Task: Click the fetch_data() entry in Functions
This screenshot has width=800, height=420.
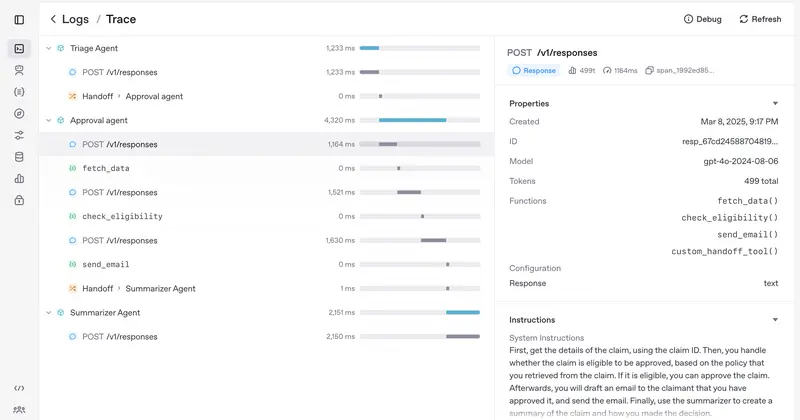Action: coord(747,201)
